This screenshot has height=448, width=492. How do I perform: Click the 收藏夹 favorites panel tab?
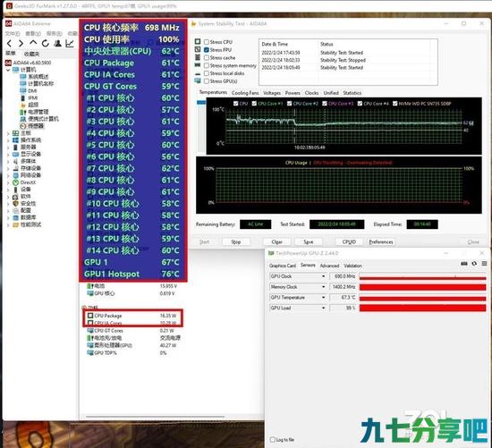pos(31,54)
